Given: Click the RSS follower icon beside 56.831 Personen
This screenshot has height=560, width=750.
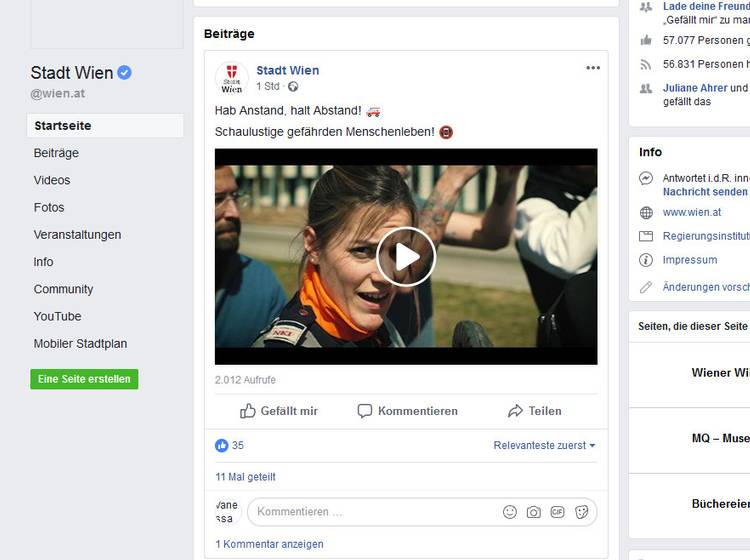Looking at the screenshot, I should [646, 65].
